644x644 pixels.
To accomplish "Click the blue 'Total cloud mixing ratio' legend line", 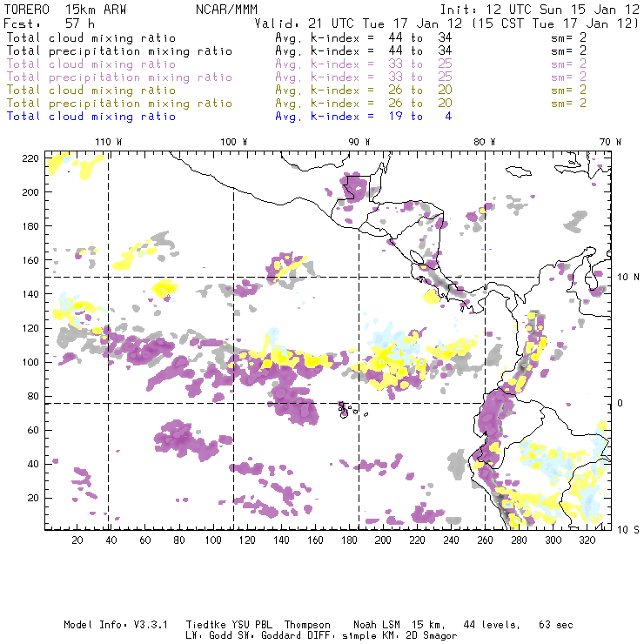I will [91, 117].
